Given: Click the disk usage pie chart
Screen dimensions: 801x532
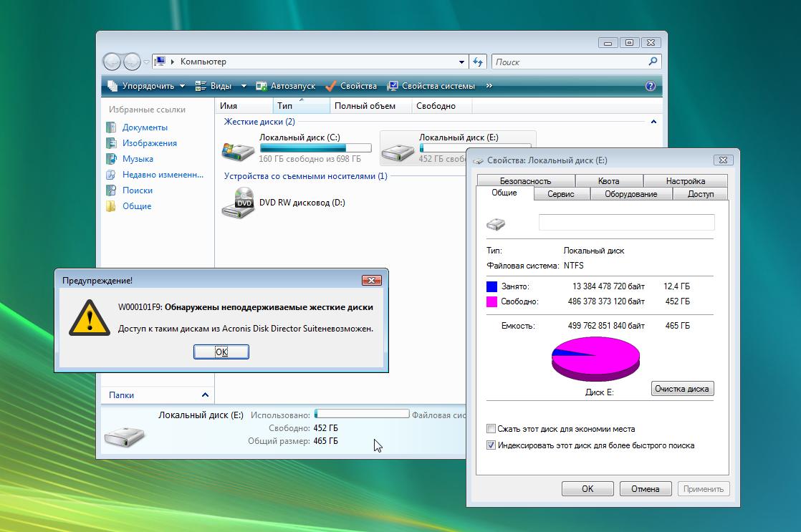Looking at the screenshot, I should pos(595,359).
